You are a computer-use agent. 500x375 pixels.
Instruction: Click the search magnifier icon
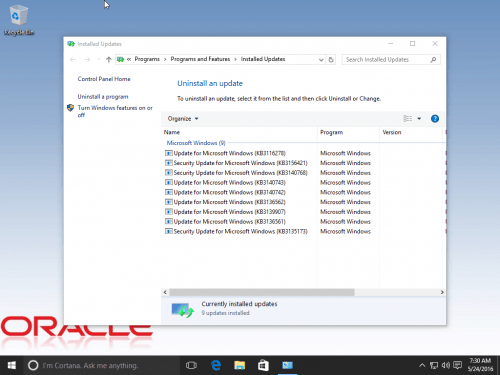tap(433, 60)
